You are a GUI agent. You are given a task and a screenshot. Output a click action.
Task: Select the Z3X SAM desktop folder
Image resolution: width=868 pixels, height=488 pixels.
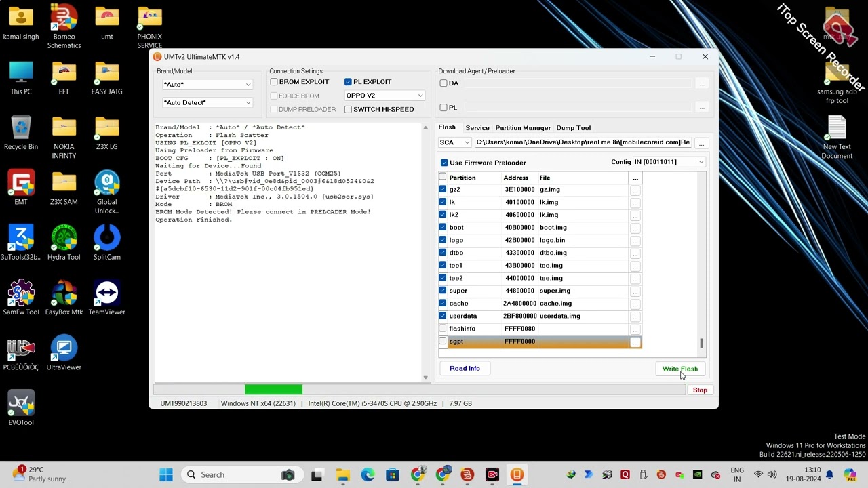coord(64,188)
